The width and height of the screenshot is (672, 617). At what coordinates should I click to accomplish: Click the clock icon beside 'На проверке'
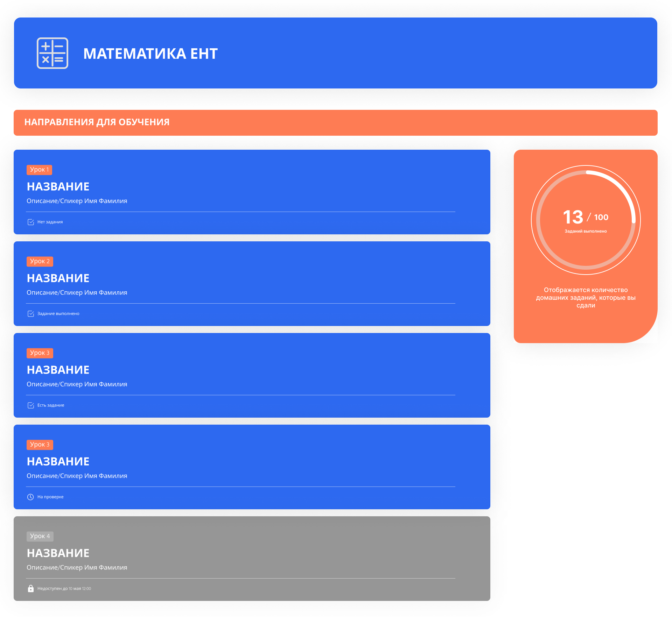30,497
